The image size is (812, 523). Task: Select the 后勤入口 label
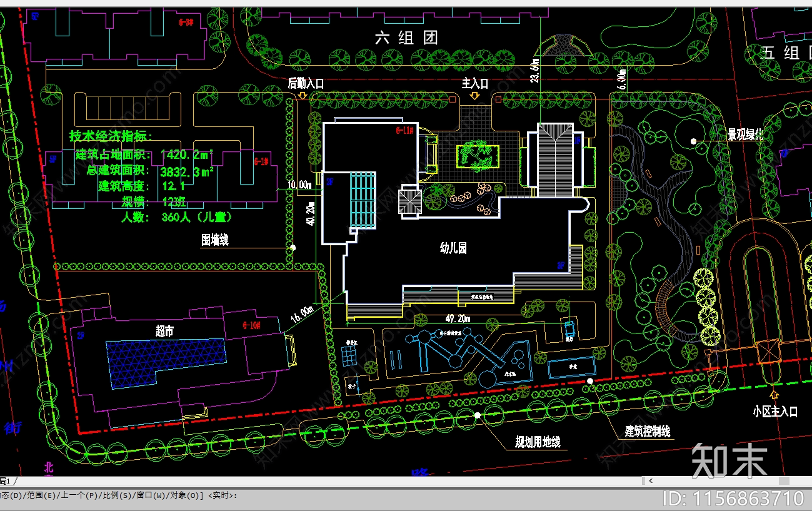tap(306, 83)
